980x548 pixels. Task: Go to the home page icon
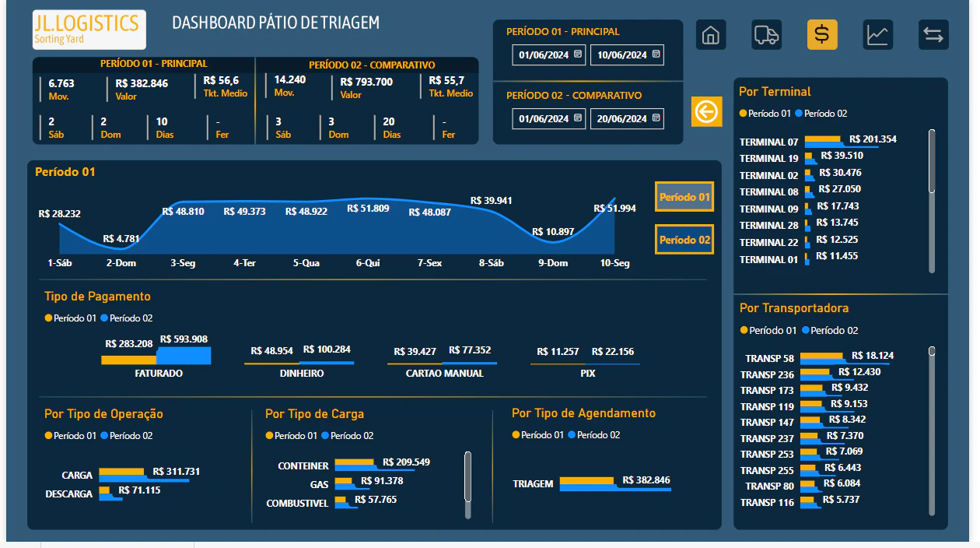pyautogui.click(x=711, y=35)
